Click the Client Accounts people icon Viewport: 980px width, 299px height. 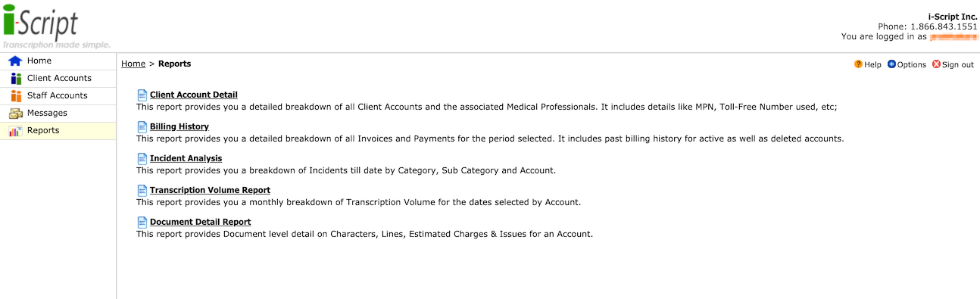tap(15, 78)
